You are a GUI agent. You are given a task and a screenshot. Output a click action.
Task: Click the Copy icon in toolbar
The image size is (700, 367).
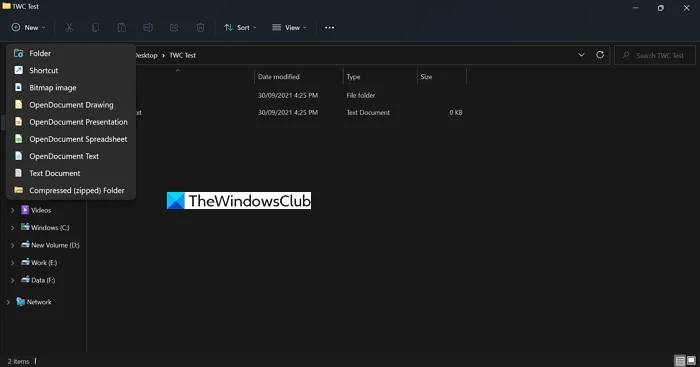point(95,28)
